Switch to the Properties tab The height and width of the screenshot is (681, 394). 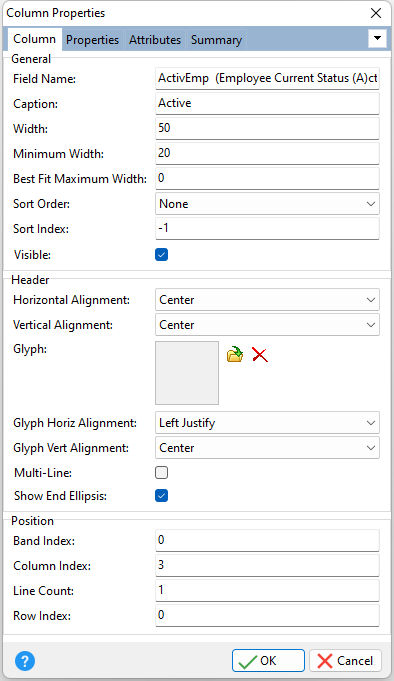(92, 40)
